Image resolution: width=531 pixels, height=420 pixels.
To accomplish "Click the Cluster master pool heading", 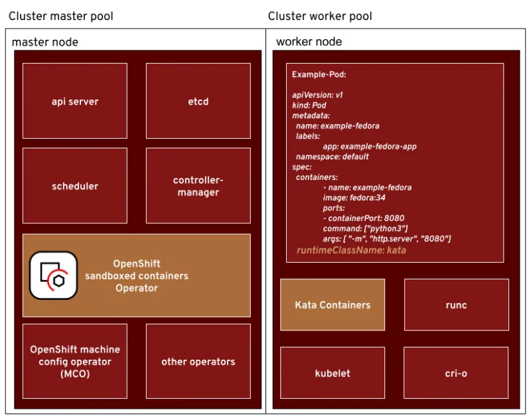I will [x=61, y=16].
